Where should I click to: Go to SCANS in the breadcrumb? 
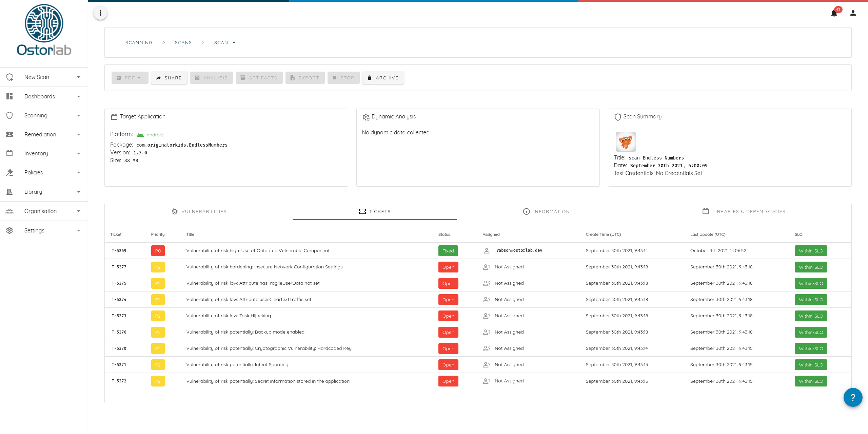pyautogui.click(x=183, y=43)
